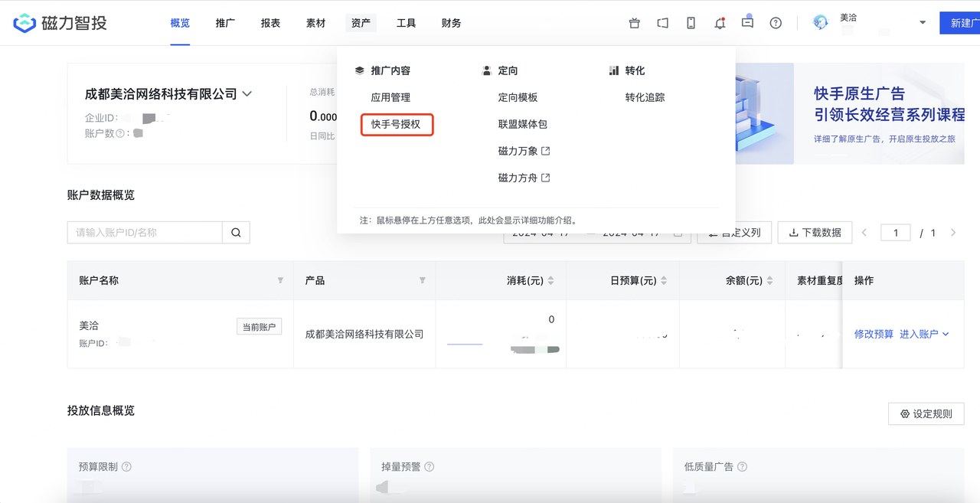Click 成都美洽网络科技有限公司 product cell
This screenshot has width=980, height=503.
pos(364,334)
